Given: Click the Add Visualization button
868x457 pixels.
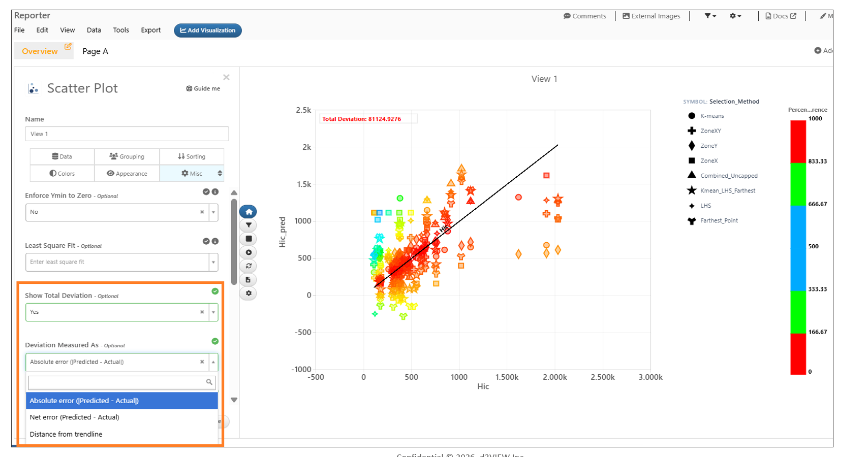Looking at the screenshot, I should coord(208,30).
